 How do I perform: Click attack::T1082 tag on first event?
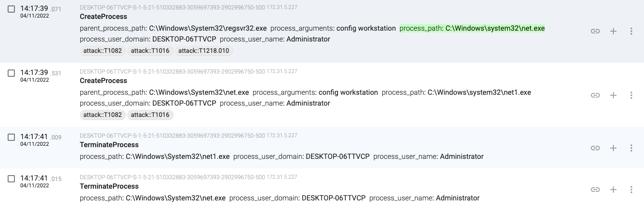(103, 51)
